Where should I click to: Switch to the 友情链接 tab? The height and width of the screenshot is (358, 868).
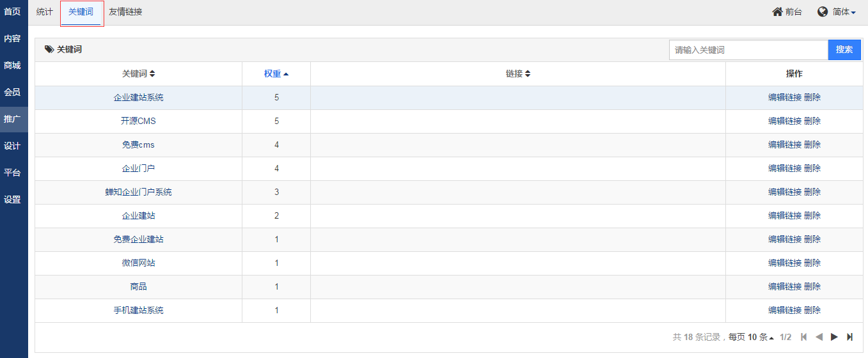click(125, 12)
